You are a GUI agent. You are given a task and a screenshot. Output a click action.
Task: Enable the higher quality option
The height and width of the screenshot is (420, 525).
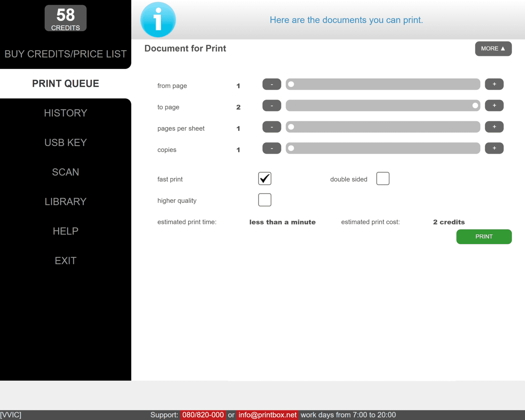click(x=265, y=200)
